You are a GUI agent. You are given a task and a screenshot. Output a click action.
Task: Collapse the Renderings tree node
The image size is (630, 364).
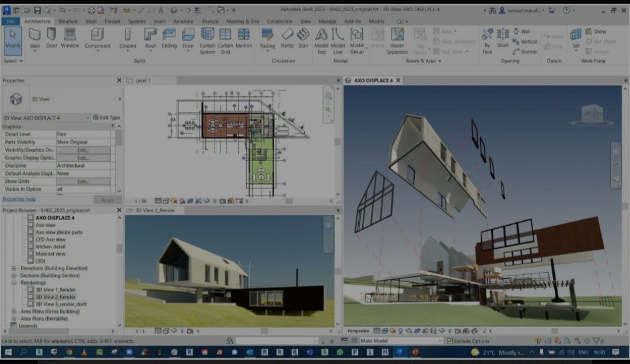coord(14,283)
